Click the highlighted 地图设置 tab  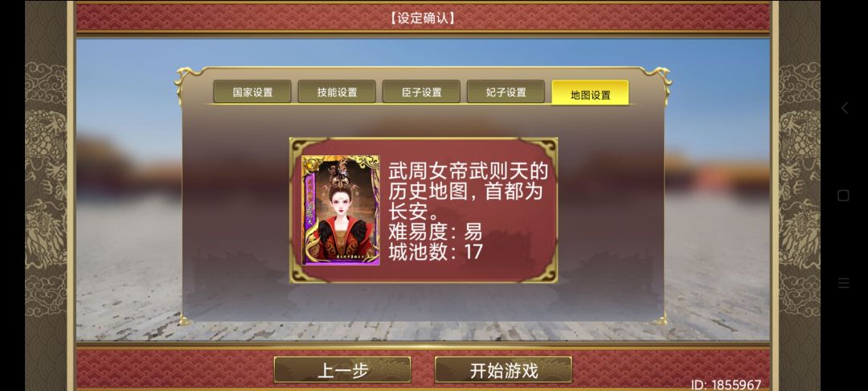coord(590,93)
